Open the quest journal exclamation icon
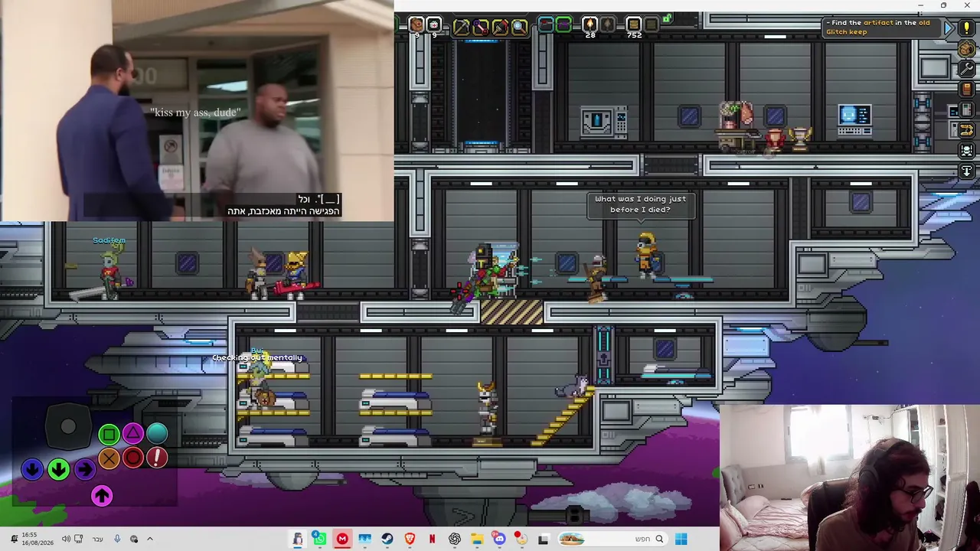Viewport: 980px width, 551px height. tap(966, 29)
